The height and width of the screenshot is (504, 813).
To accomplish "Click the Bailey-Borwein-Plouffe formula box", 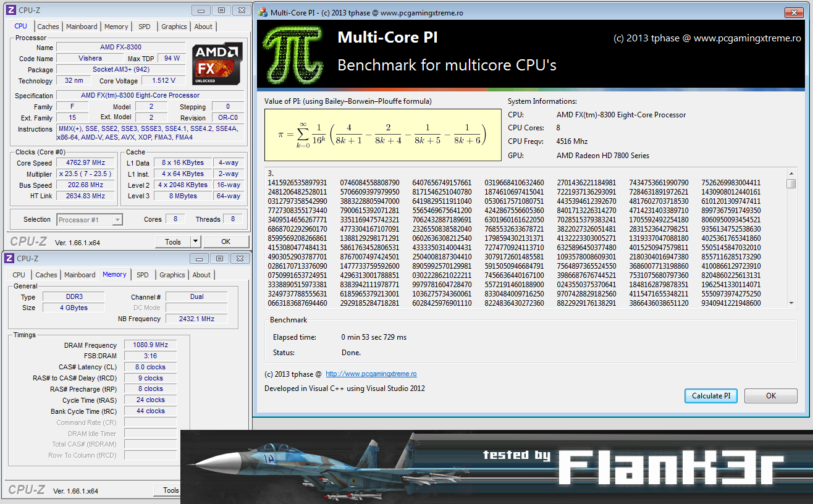I will pyautogui.click(x=382, y=135).
